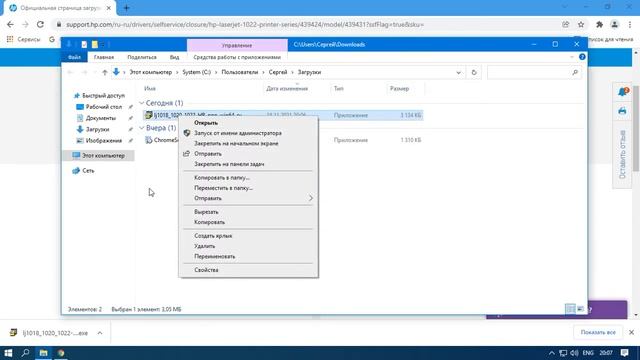Choose Переименовать from context menu
The height and width of the screenshot is (360, 640).
pyautogui.click(x=248, y=256)
